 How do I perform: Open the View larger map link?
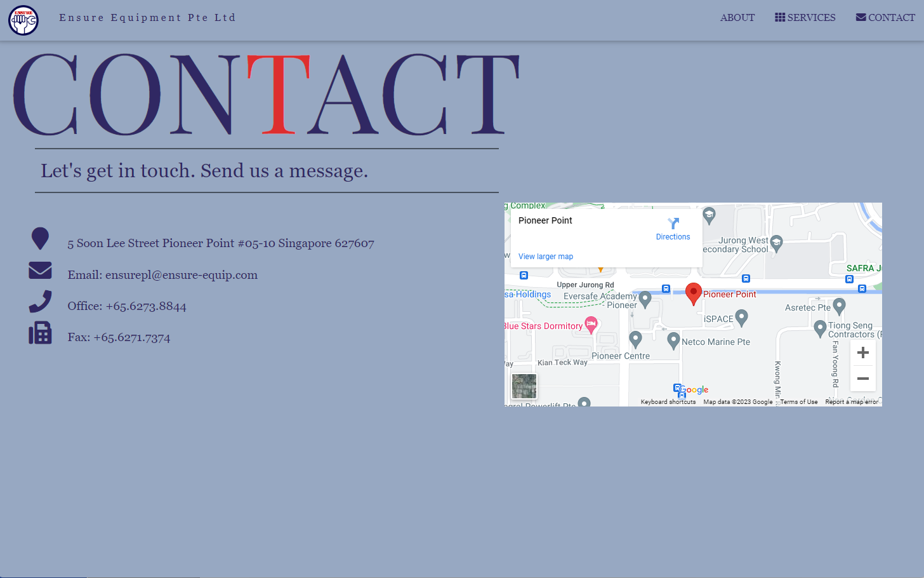click(x=545, y=256)
